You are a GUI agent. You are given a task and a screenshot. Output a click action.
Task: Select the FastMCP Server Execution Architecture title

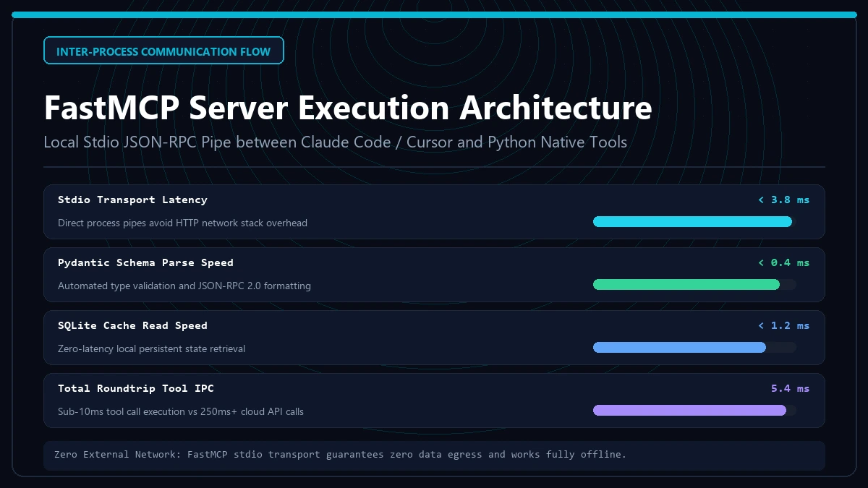pyautogui.click(x=348, y=108)
